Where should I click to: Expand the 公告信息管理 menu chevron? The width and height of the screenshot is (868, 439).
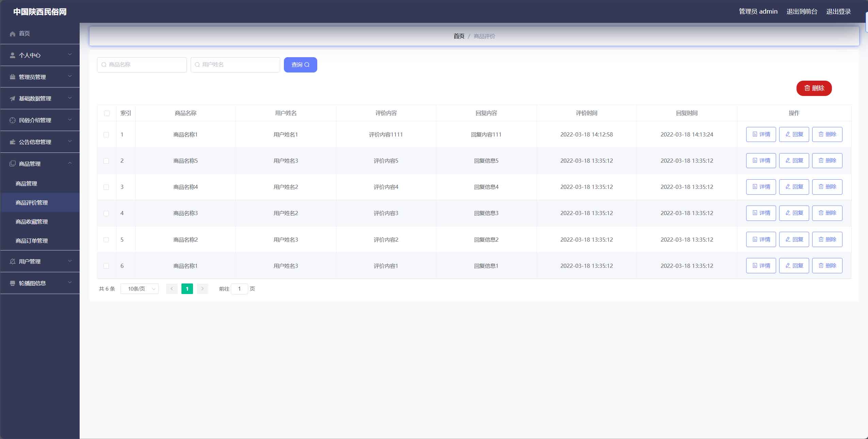pyautogui.click(x=70, y=141)
